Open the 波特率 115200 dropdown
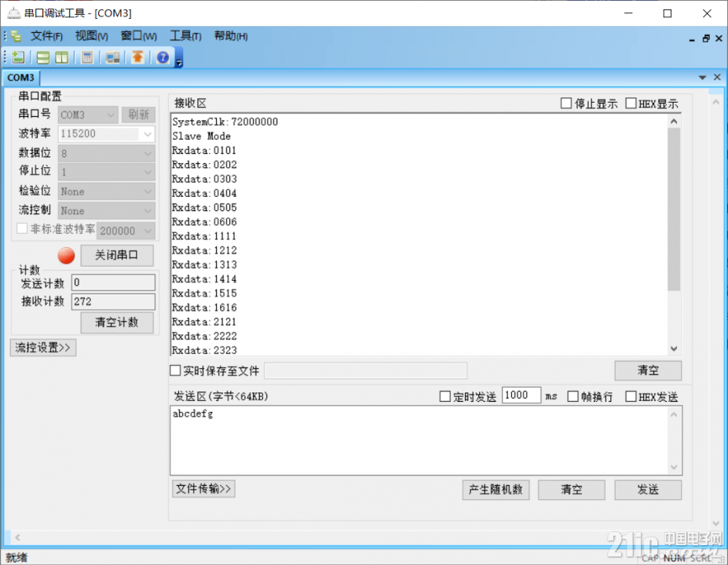This screenshot has width=728, height=565. [106, 134]
